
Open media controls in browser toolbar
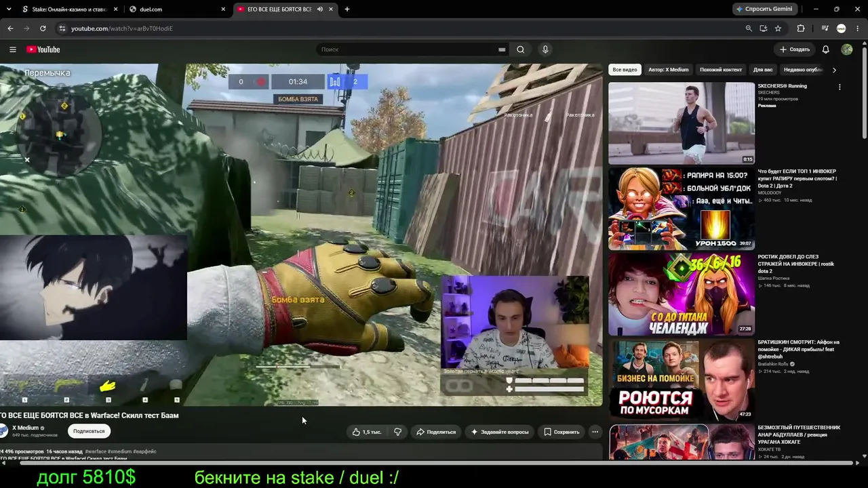pos(825,28)
